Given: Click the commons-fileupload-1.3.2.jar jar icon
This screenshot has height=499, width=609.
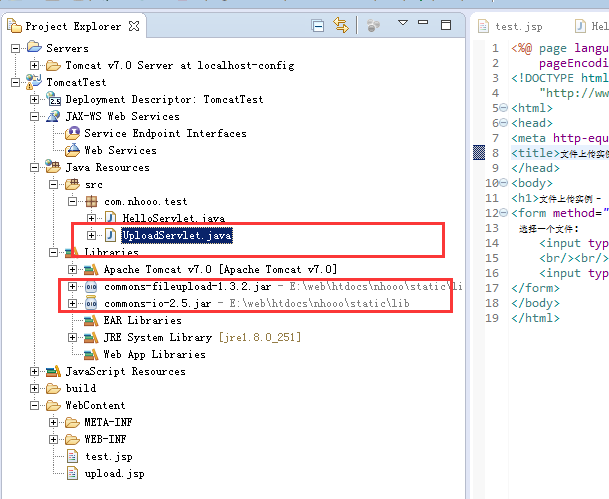Looking at the screenshot, I should pyautogui.click(x=91, y=287).
